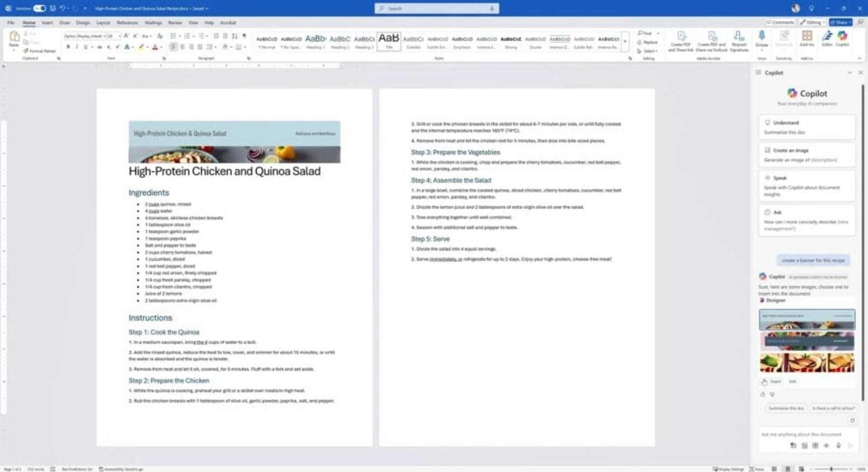
Task: Toggle italic formatting
Action: (x=77, y=47)
